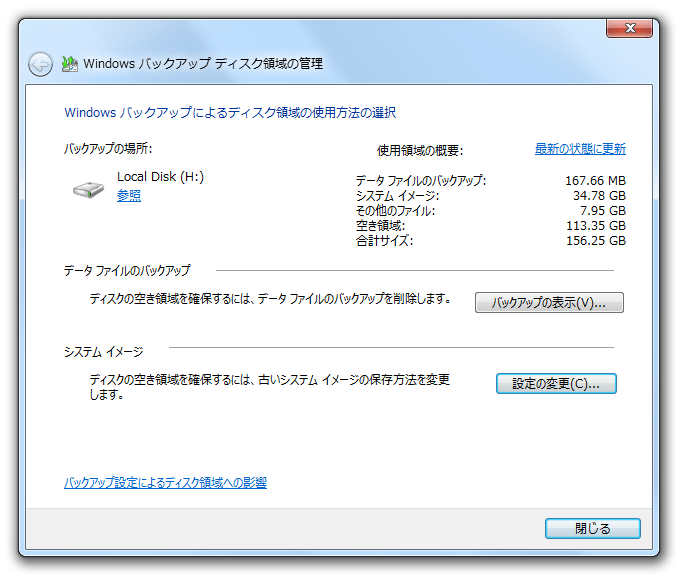This screenshot has width=682, height=580.
Task: Click the その他のファイル: label
Action: tap(395, 211)
